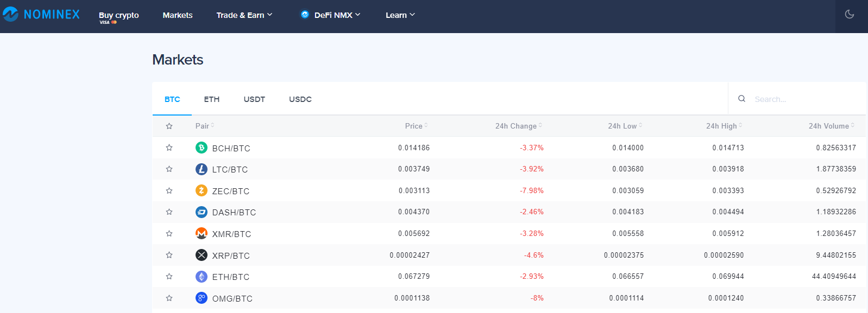
Task: Click the DASH coin icon
Action: point(202,212)
